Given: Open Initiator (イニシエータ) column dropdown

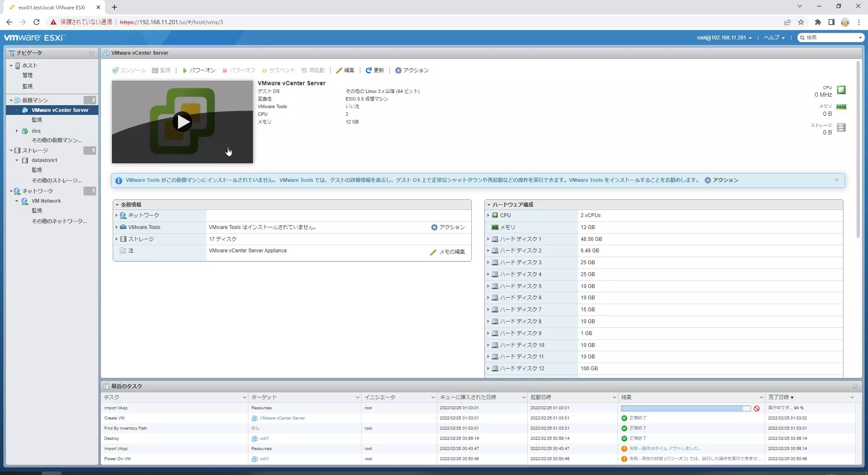Looking at the screenshot, I should tap(433, 397).
